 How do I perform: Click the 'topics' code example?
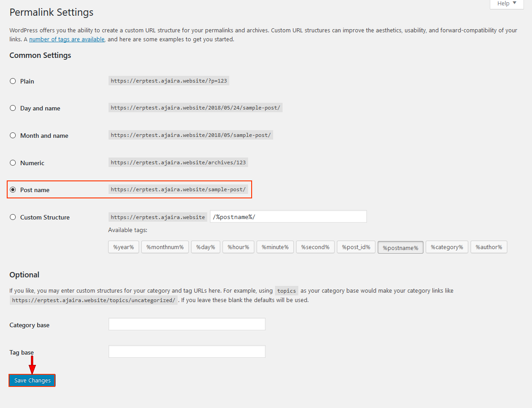point(286,290)
